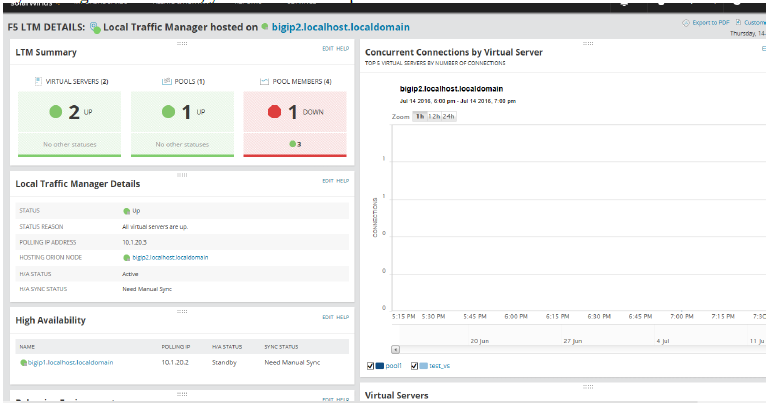The width and height of the screenshot is (775, 405).
Task: Click Export to PDF
Action: [x=710, y=23]
